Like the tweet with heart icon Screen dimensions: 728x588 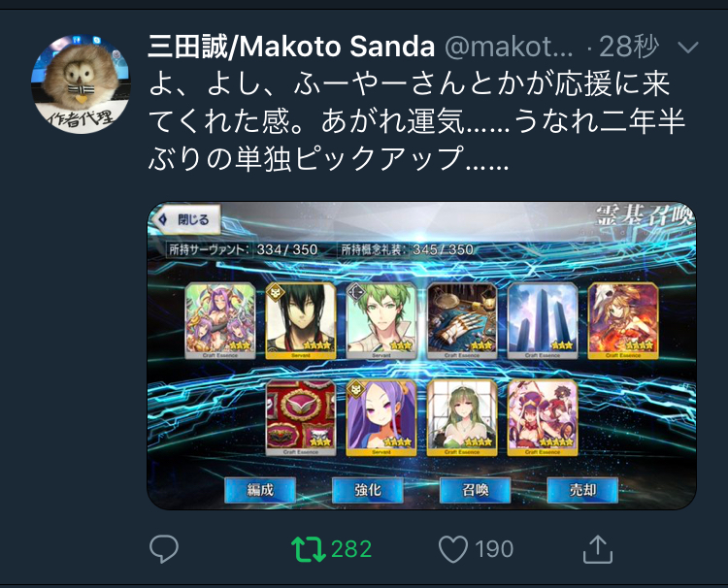(x=453, y=549)
